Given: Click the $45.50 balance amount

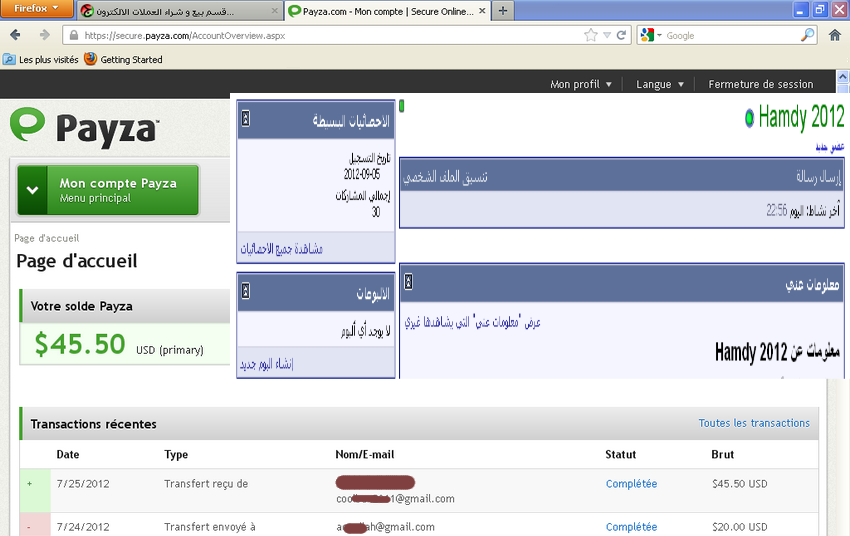Looking at the screenshot, I should 80,344.
